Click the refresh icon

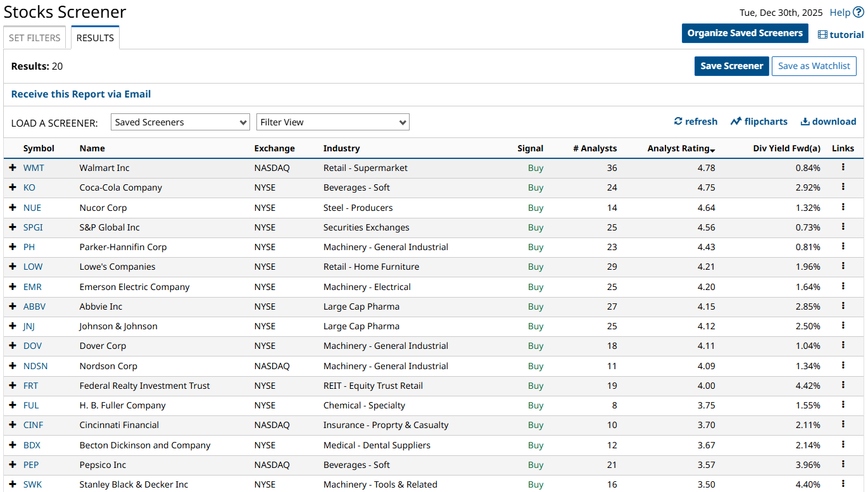click(x=678, y=122)
